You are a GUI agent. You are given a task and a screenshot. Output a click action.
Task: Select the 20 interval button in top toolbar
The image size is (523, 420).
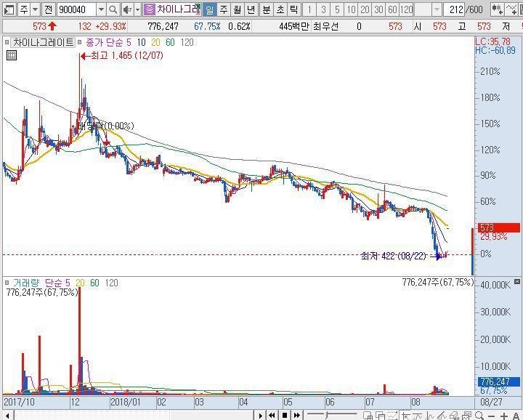pyautogui.click(x=365, y=9)
